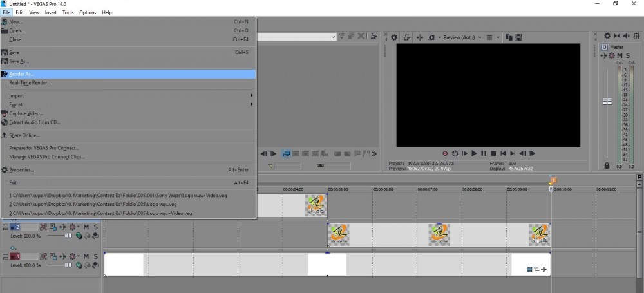Select Real-Time Render menu entry
This screenshot has height=293, width=644.
pos(128,82)
